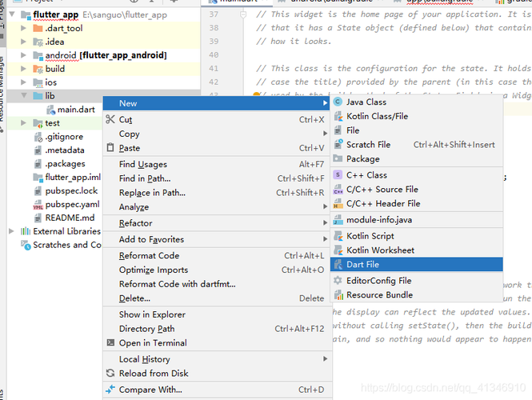The width and height of the screenshot is (532, 400).
Task: Click the pubspec.yaml file icon
Action: pyautogui.click(x=38, y=205)
